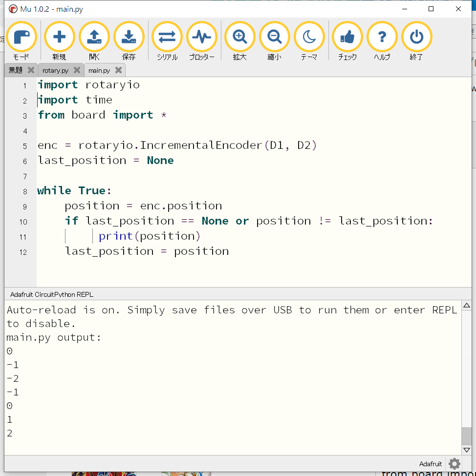Quit Mu using the power icon
Screen dimensions: 476x476
(416, 38)
